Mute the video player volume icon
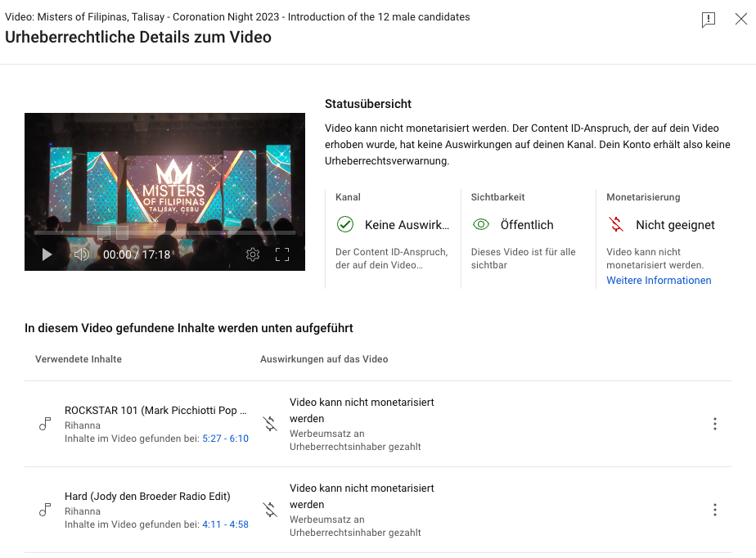This screenshot has width=756, height=558. (x=81, y=254)
